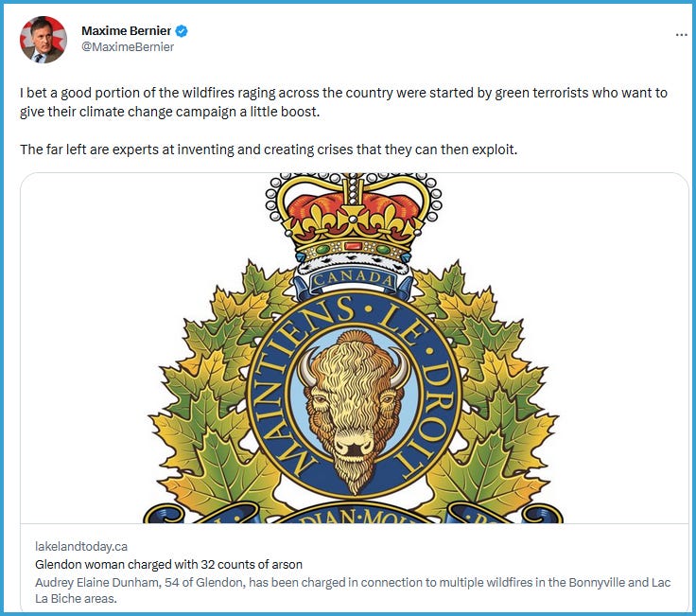Viewport: 696px width, 616px height.
Task: Click the white margin beside the crest in card
Action: (x=621, y=346)
